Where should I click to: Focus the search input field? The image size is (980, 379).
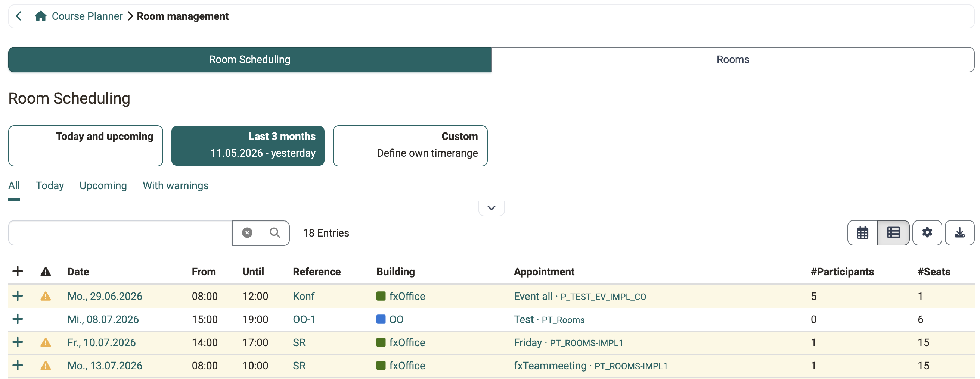pos(120,233)
